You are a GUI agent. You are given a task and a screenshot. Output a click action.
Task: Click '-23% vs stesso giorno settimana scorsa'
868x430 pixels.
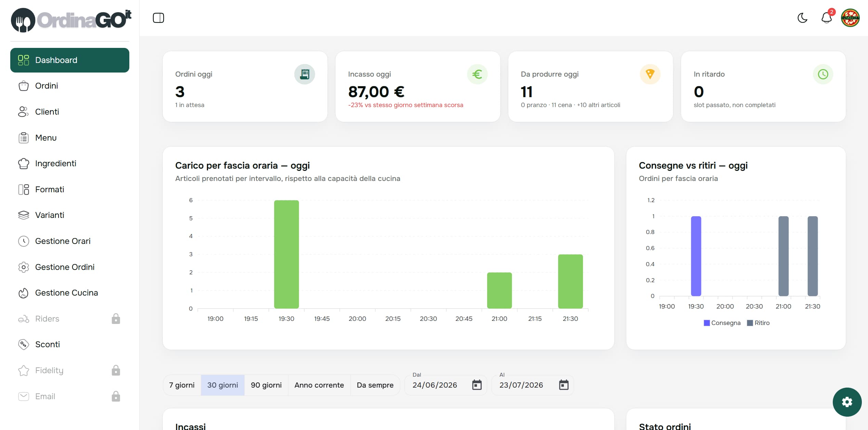[x=405, y=105]
